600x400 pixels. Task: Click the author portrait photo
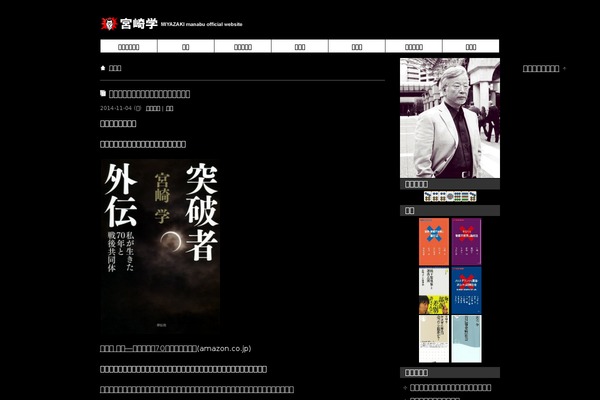tap(450, 118)
